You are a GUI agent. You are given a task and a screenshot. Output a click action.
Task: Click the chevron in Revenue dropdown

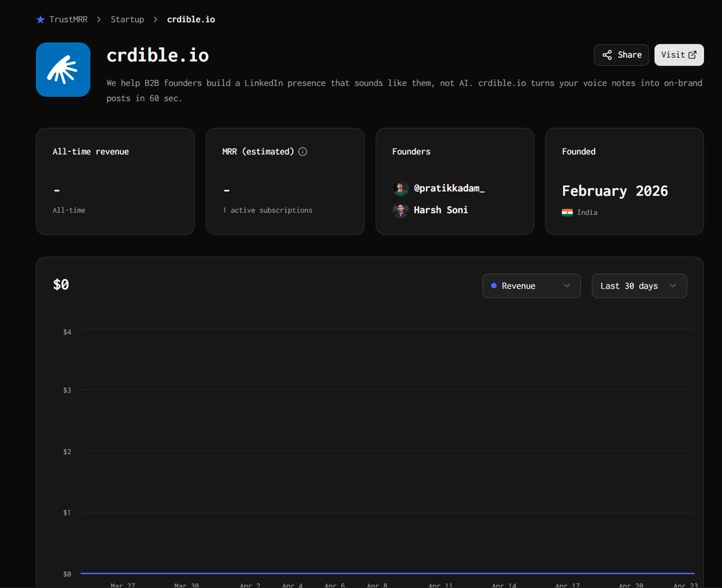click(566, 286)
